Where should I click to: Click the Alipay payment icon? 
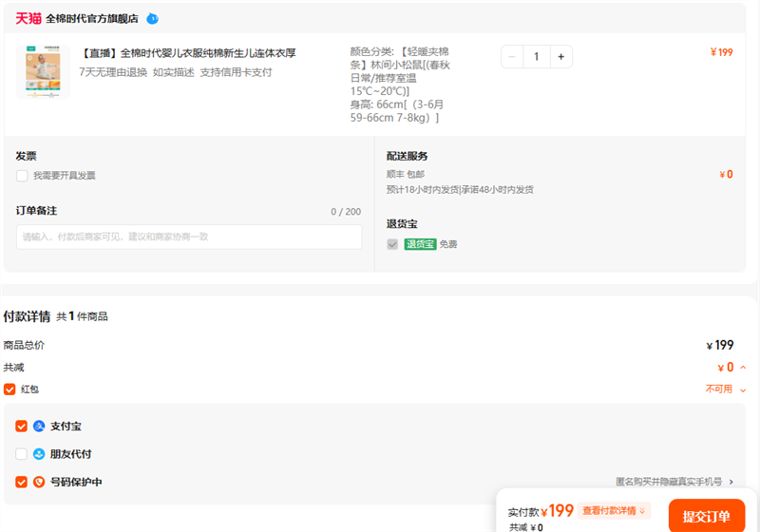40,427
